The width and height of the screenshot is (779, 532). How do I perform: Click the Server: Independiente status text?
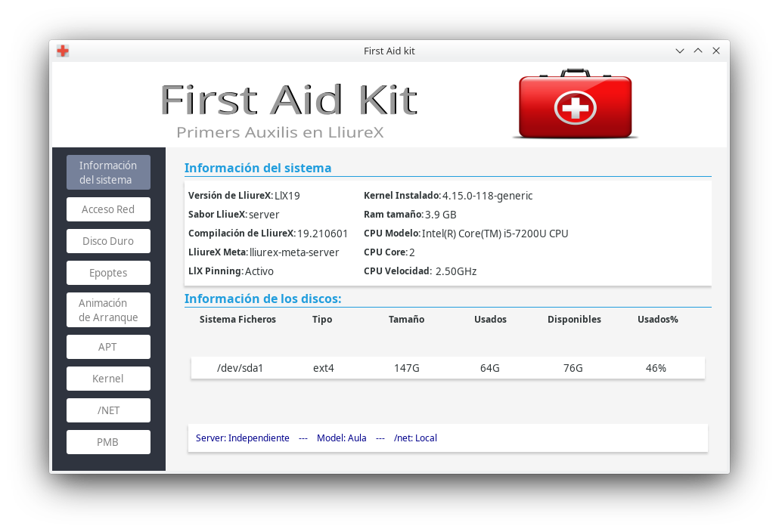tap(242, 438)
